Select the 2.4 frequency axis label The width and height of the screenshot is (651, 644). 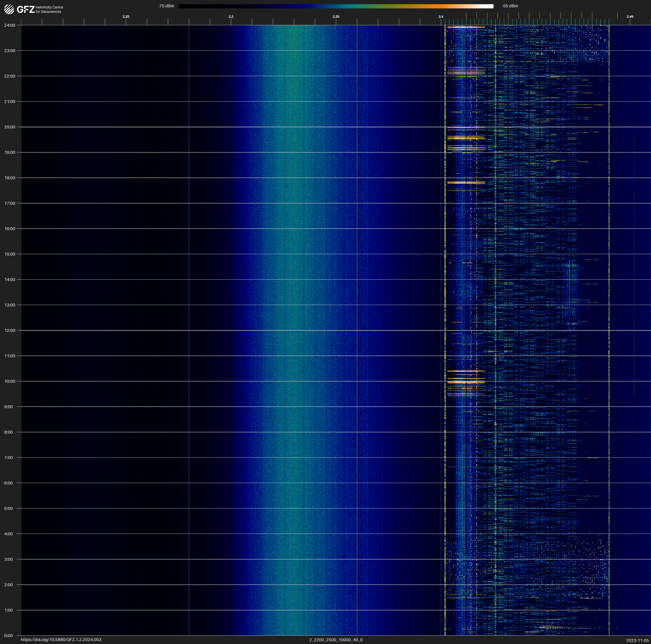441,17
